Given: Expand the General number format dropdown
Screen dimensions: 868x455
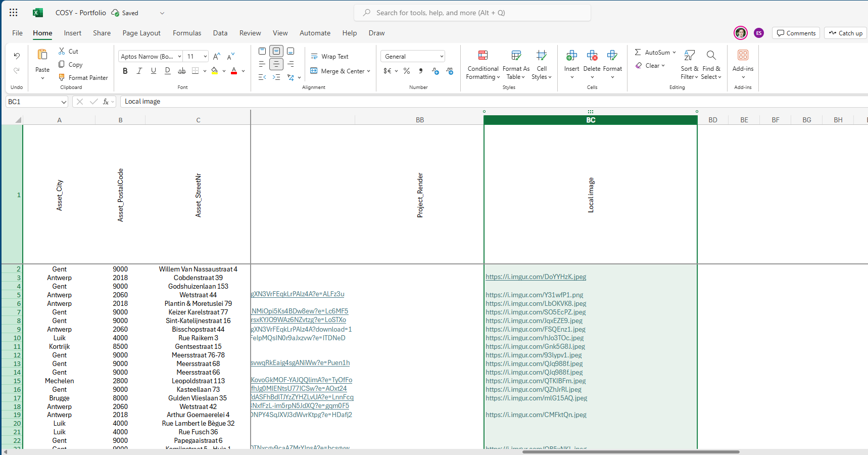Looking at the screenshot, I should pos(441,57).
